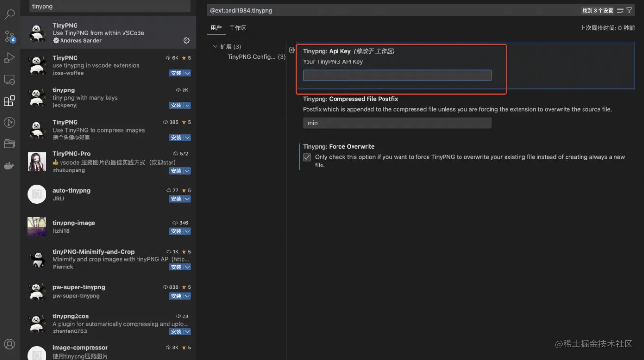Open install dropdown arrow for pw-super-tinypng

[x=187, y=296]
